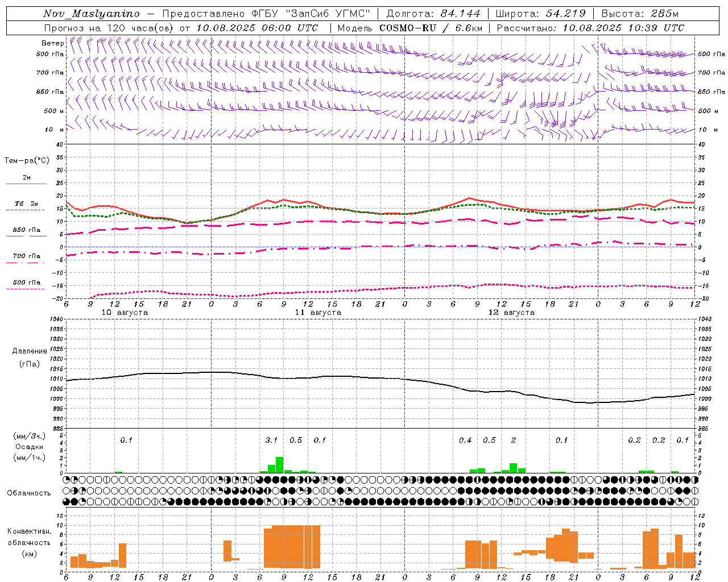Click the Модель COSMO-RU / 6.6км text
Screen dimensions: 728x582
coord(410,28)
